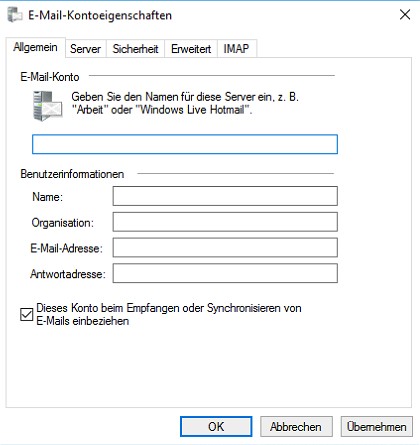
Task: Confirm the dialog with OK
Action: [x=216, y=427]
